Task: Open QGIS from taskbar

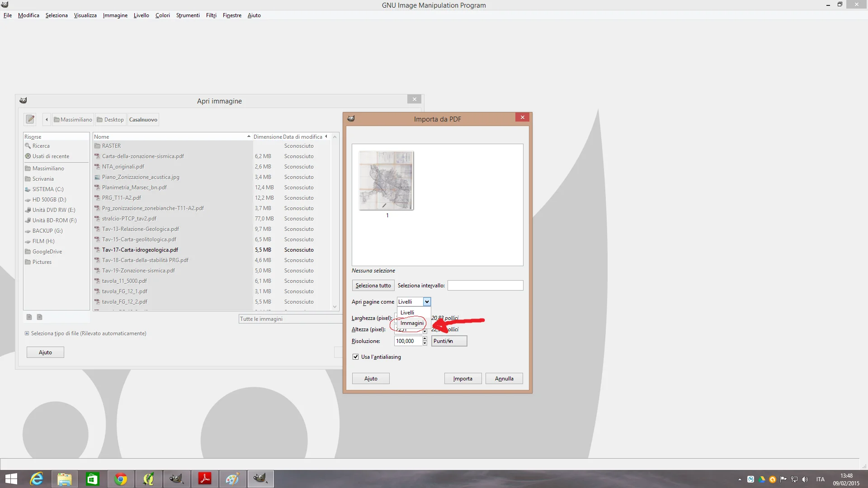Action: pyautogui.click(x=148, y=479)
